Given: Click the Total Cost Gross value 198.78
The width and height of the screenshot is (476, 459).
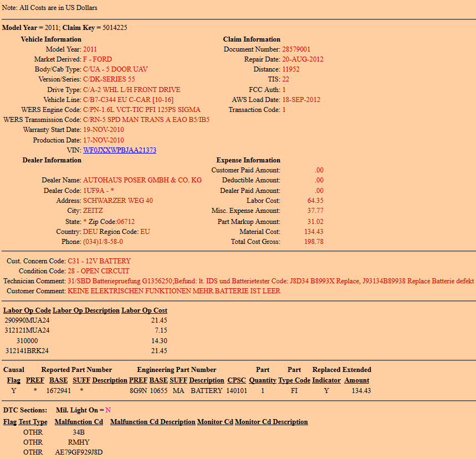Looking at the screenshot, I should pyautogui.click(x=315, y=242).
